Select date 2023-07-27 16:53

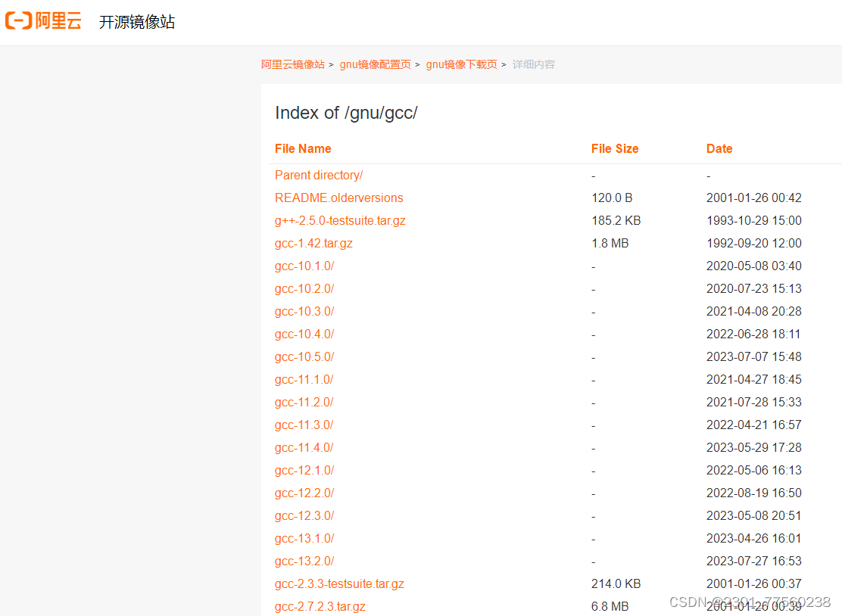pyautogui.click(x=754, y=562)
